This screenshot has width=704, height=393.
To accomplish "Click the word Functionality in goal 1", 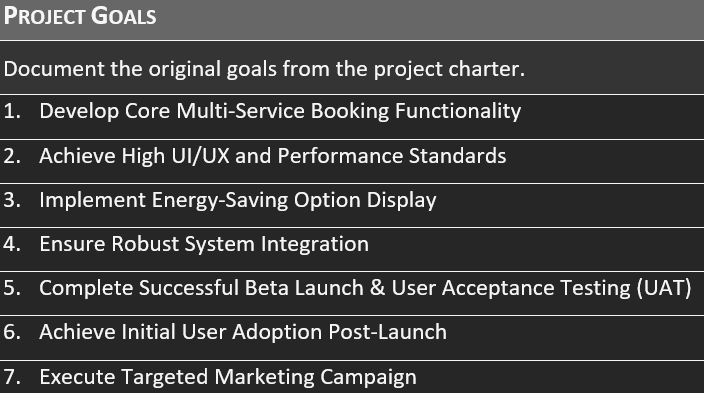I will tap(458, 111).
